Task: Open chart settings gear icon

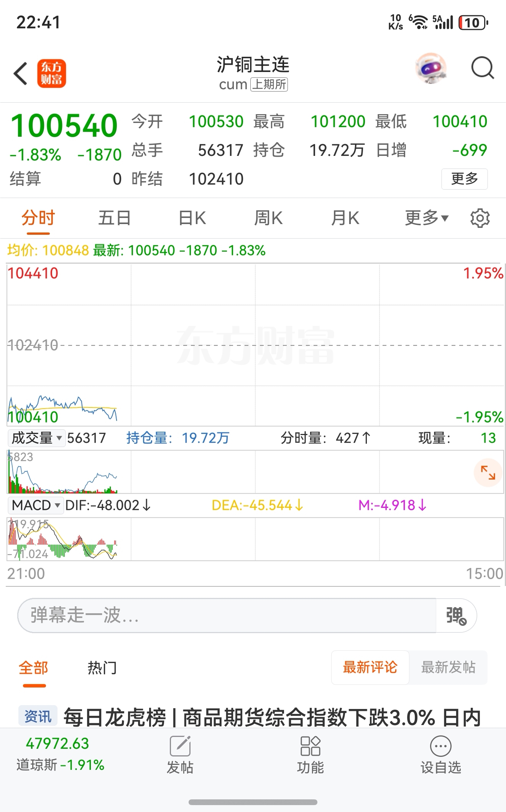Action: pyautogui.click(x=480, y=218)
